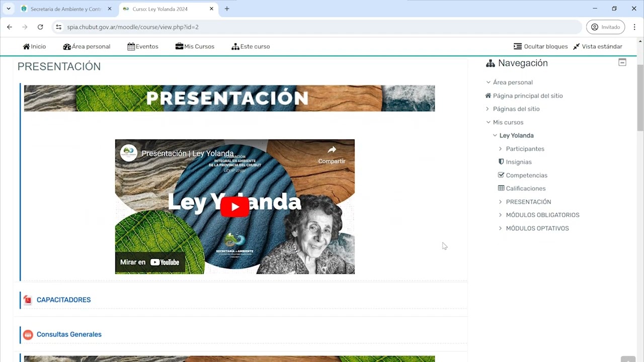Click the Eventos calendar icon
The height and width of the screenshot is (362, 644).
pyautogui.click(x=131, y=46)
